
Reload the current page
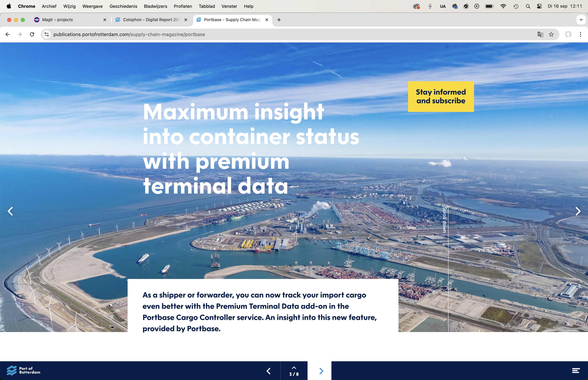(x=32, y=34)
